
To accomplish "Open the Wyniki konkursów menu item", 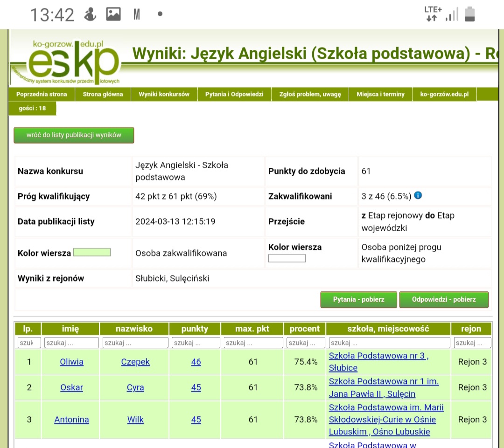I will pos(164,94).
